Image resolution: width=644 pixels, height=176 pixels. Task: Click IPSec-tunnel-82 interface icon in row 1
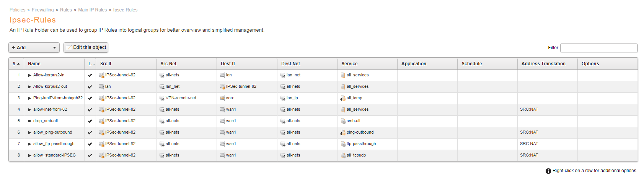pyautogui.click(x=101, y=75)
